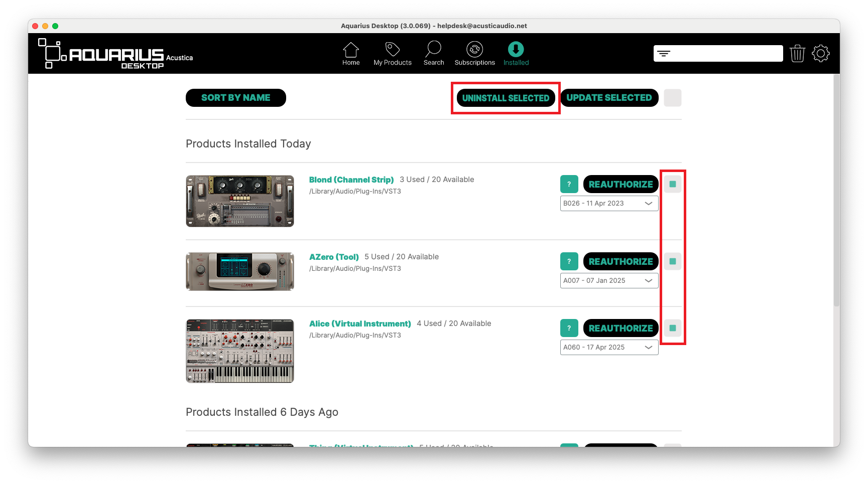Click the Aquarius Desktop logo
The height and width of the screenshot is (484, 868).
115,54
